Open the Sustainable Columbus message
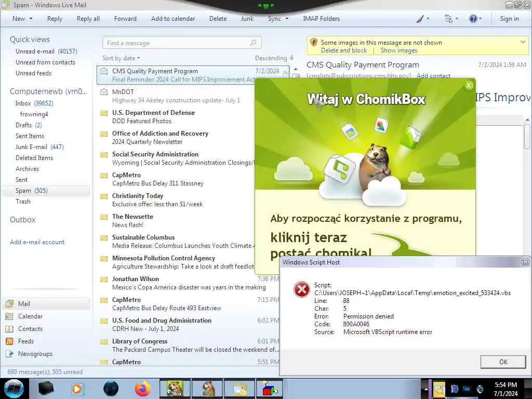 [x=177, y=242]
